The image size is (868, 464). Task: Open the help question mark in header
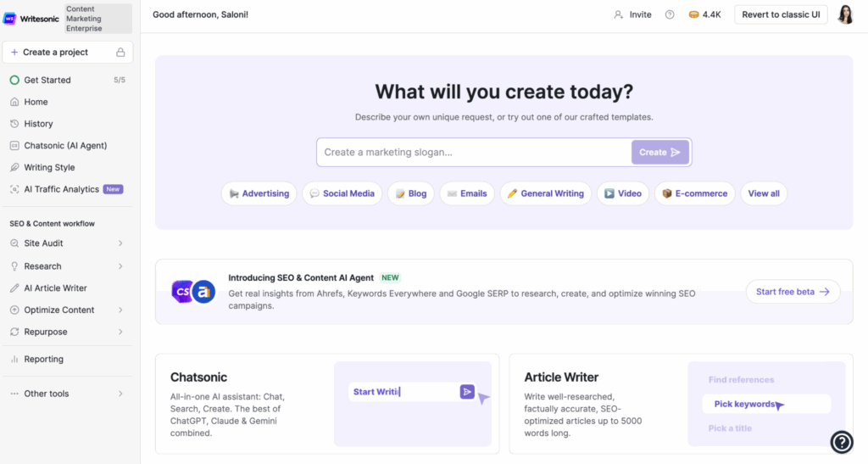point(670,15)
